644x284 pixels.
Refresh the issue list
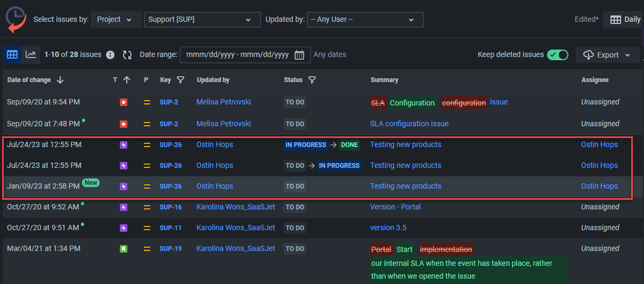coord(127,55)
